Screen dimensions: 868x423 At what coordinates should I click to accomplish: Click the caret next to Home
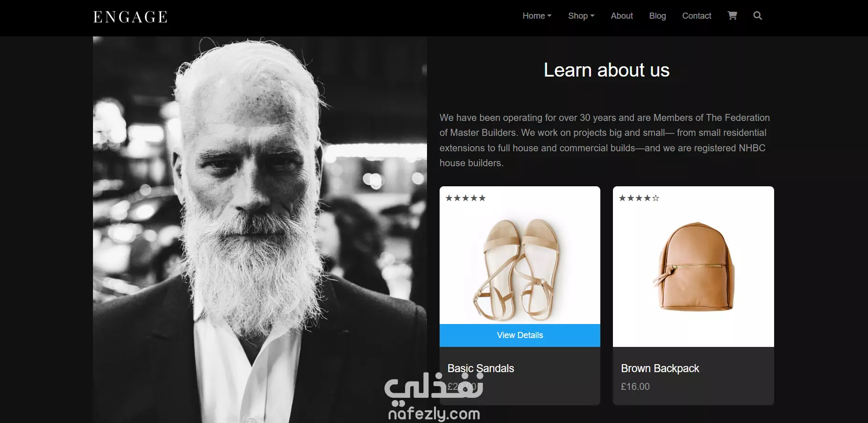(549, 16)
